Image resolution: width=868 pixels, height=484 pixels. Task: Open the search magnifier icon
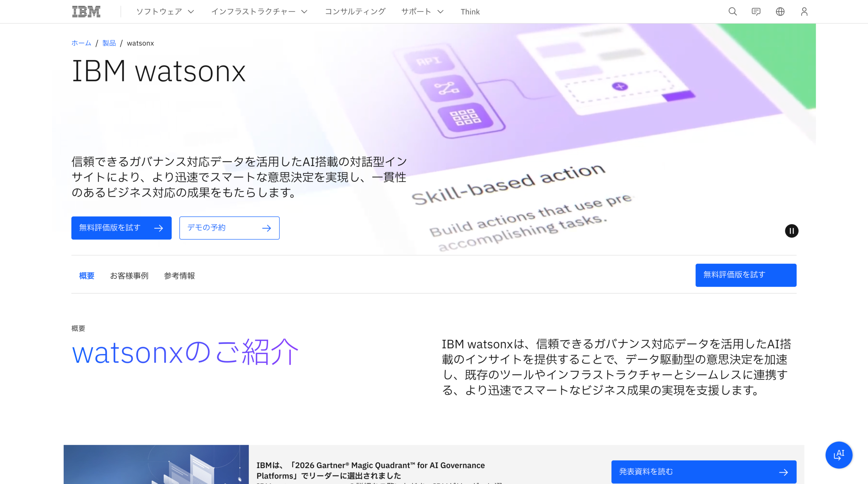click(732, 12)
